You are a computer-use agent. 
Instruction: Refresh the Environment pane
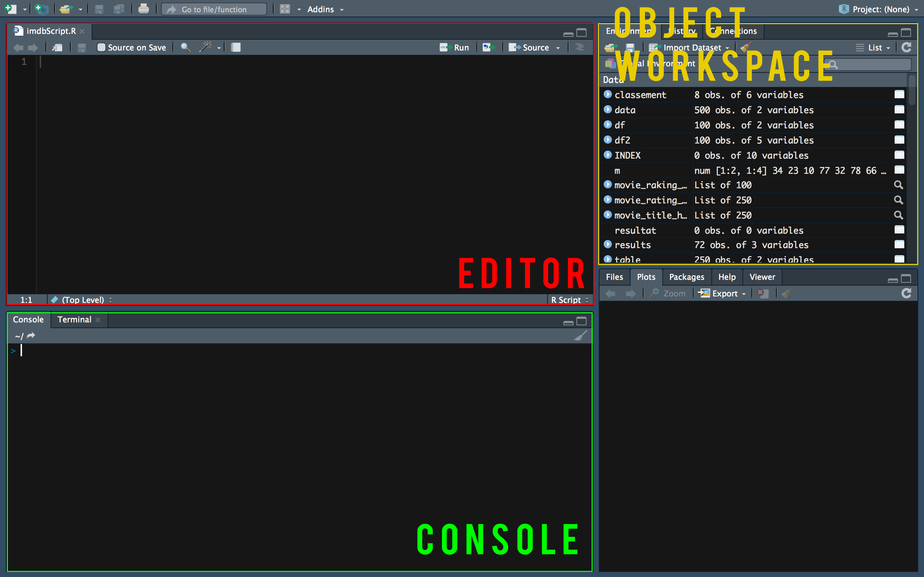(x=907, y=47)
